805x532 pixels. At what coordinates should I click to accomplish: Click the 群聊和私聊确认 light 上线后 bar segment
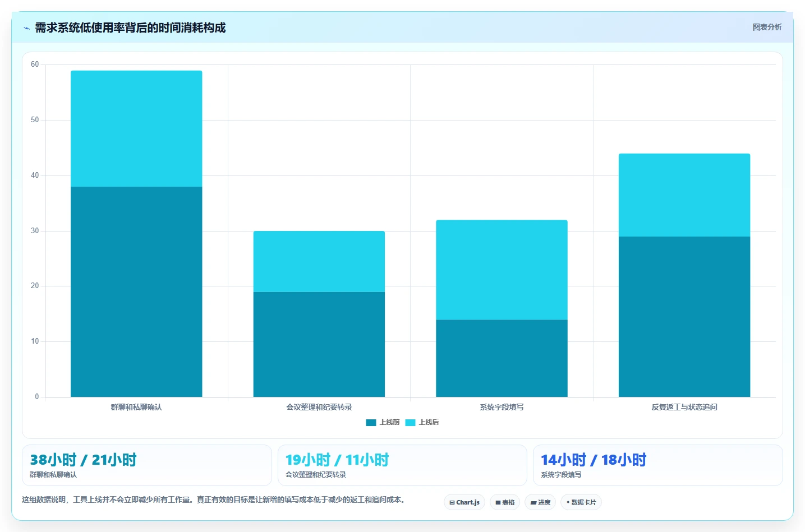pyautogui.click(x=136, y=128)
